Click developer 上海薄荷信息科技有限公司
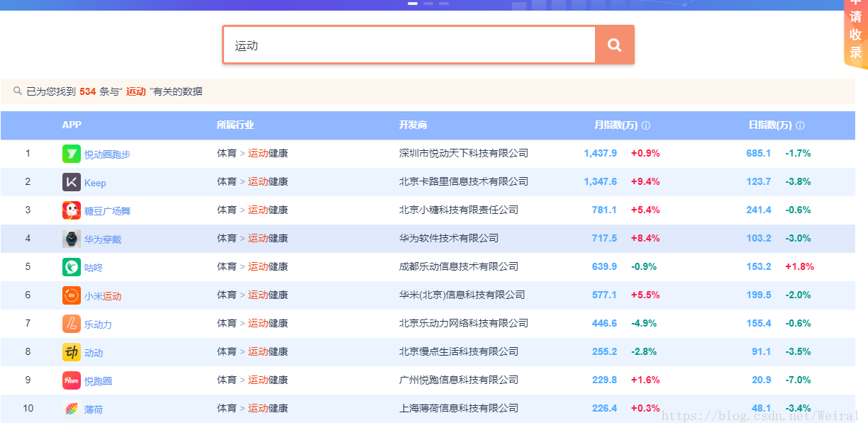 pos(459,408)
